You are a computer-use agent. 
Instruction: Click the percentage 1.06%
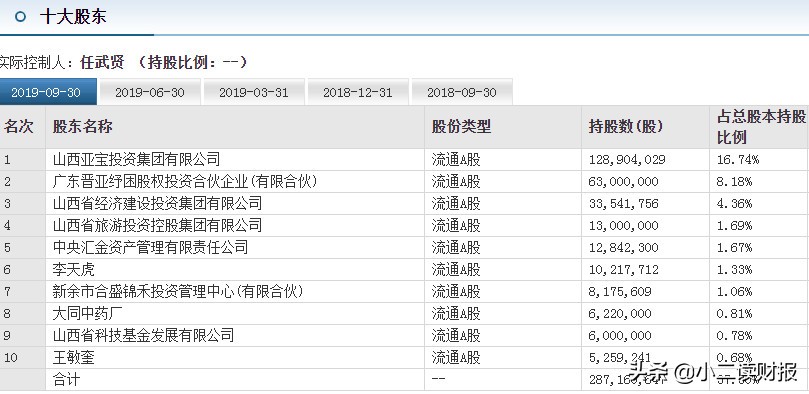734,292
